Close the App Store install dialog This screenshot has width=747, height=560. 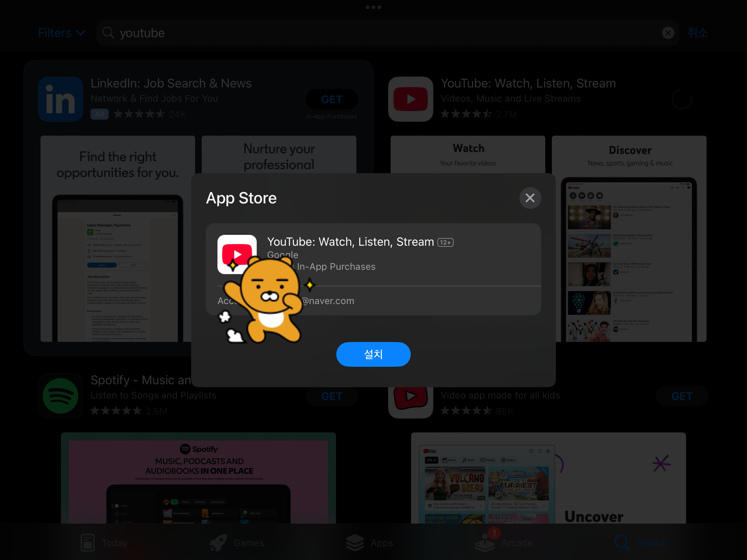pyautogui.click(x=530, y=198)
